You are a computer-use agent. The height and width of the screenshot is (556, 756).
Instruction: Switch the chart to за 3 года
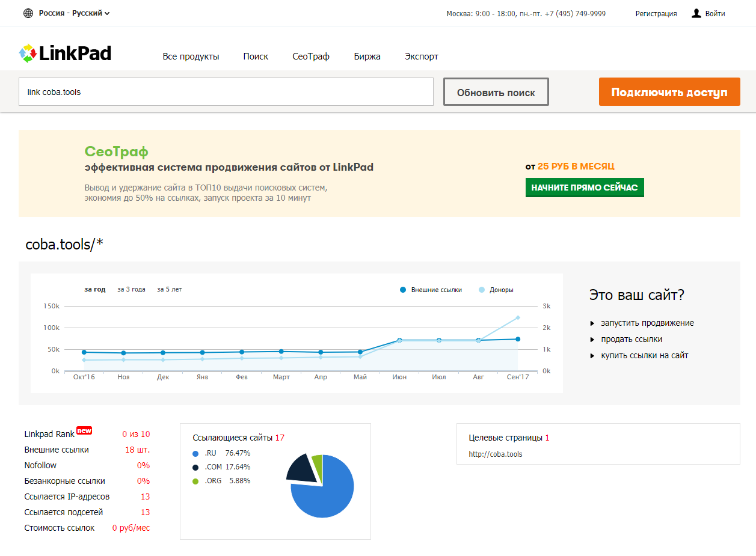pyautogui.click(x=131, y=290)
